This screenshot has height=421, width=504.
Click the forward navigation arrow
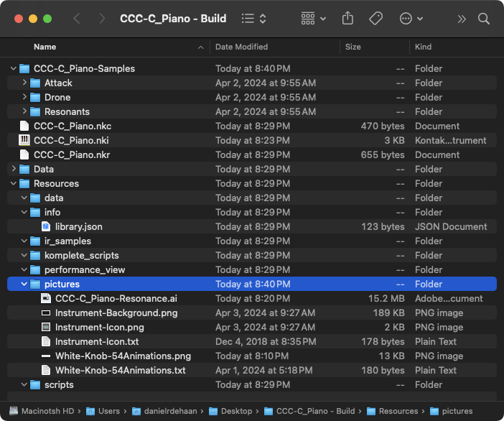click(x=102, y=19)
